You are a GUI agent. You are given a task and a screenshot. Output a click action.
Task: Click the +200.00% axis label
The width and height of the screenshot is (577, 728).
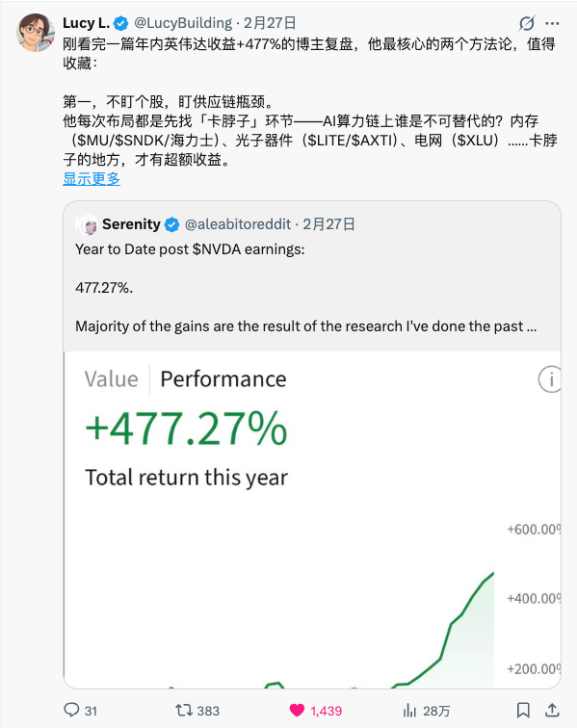pyautogui.click(x=534, y=669)
